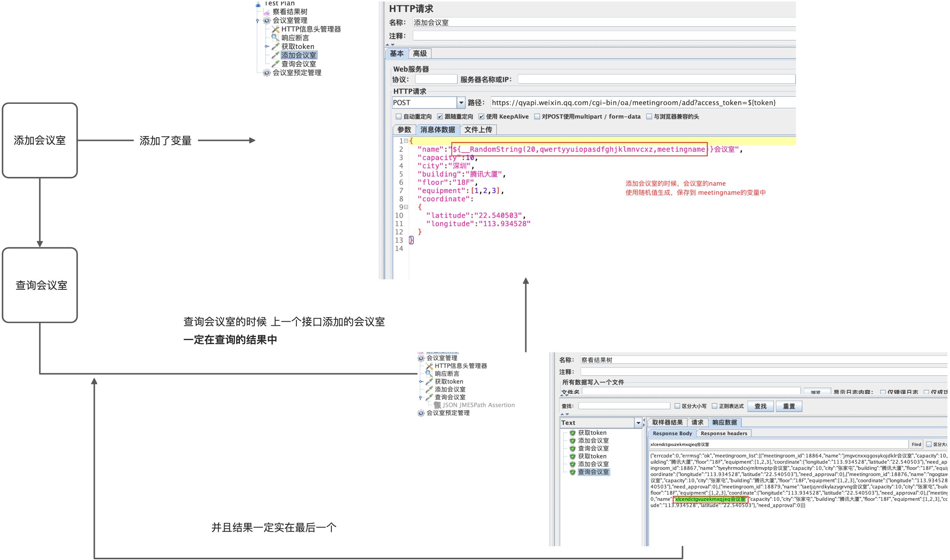Click the dropper icon beside 查询会议室 in lower tree
The width and height of the screenshot is (950, 560).
tap(430, 398)
